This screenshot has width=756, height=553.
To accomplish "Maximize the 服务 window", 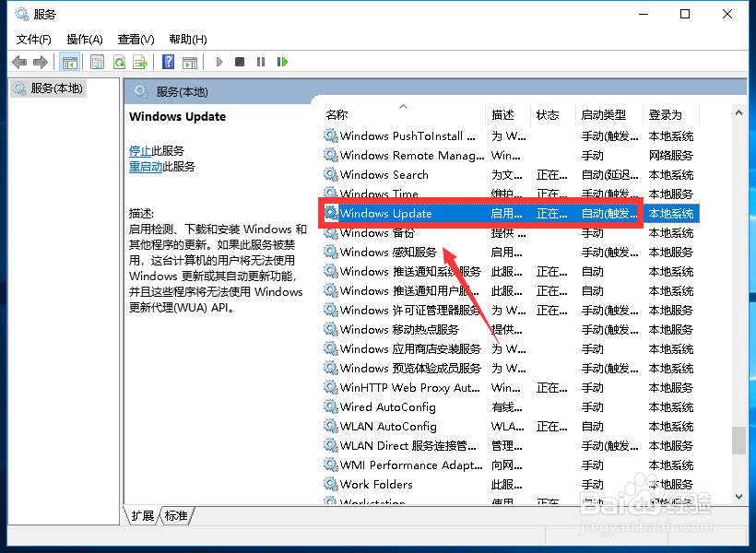I will tap(685, 14).
